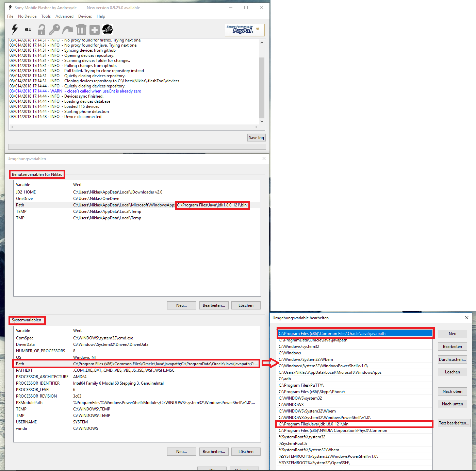Select the C:\adb path entry
The height and width of the screenshot is (471, 476).
click(354, 379)
